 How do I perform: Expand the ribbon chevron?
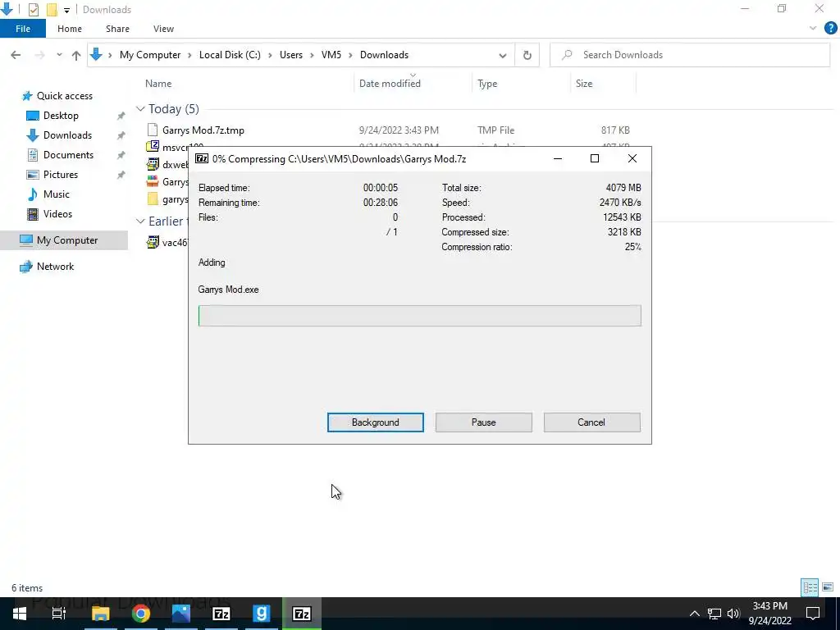point(813,29)
